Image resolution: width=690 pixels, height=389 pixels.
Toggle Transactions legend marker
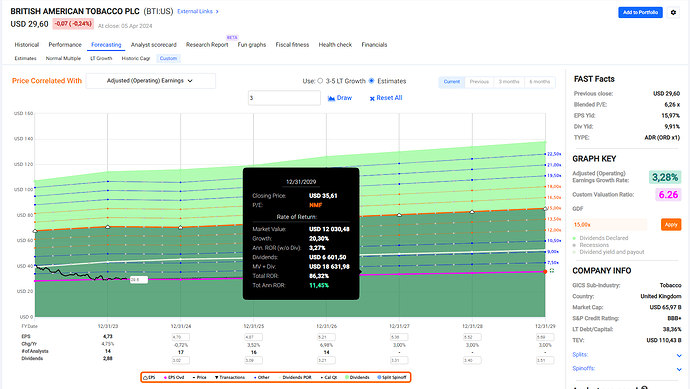click(x=217, y=378)
